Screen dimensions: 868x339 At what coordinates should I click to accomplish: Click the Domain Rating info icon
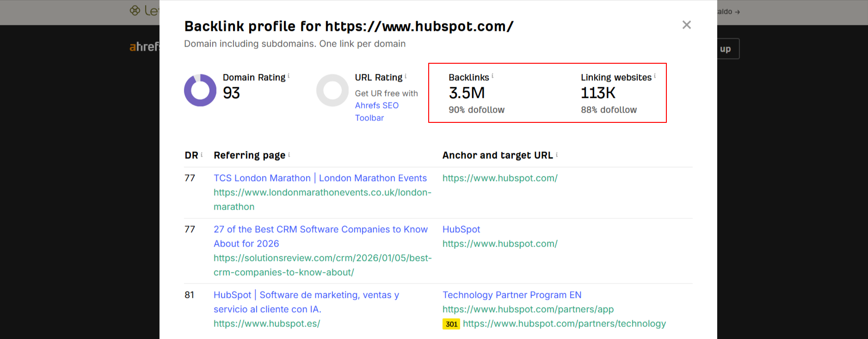tap(289, 76)
